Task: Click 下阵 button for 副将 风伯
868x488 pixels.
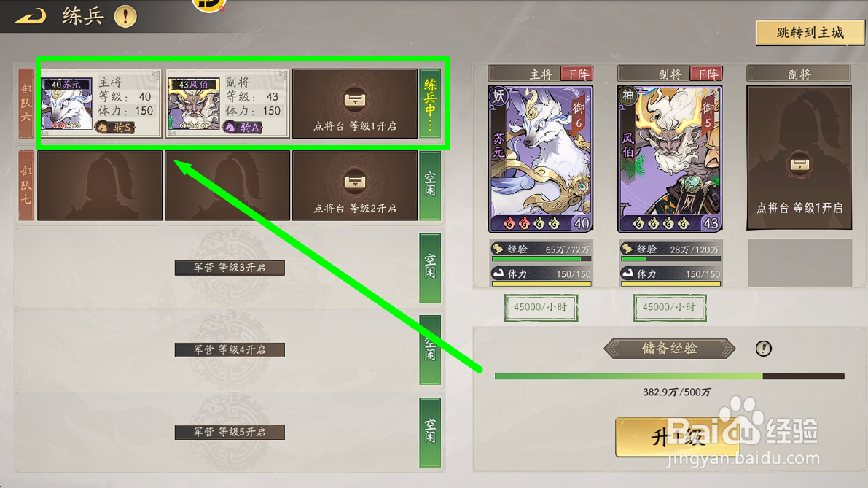Action: tap(706, 74)
